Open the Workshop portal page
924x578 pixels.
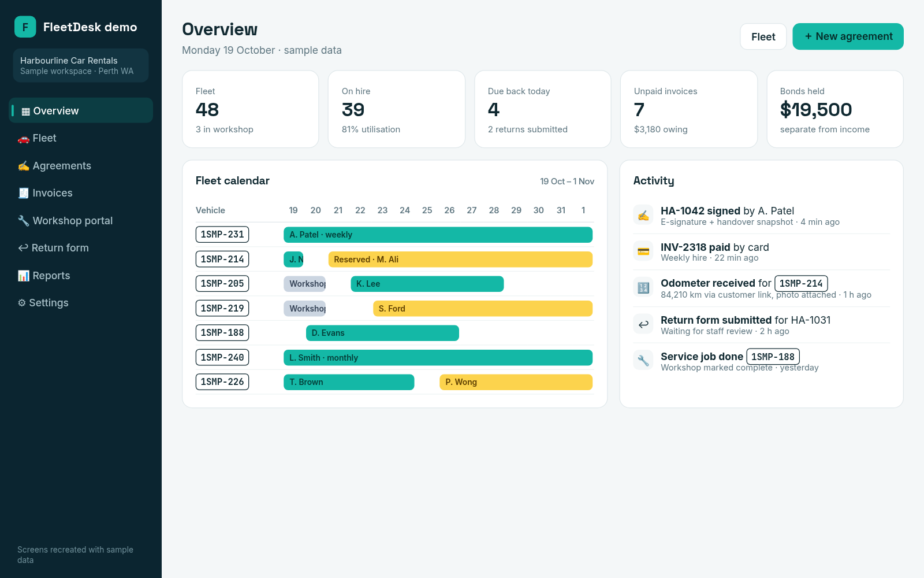tap(81, 221)
